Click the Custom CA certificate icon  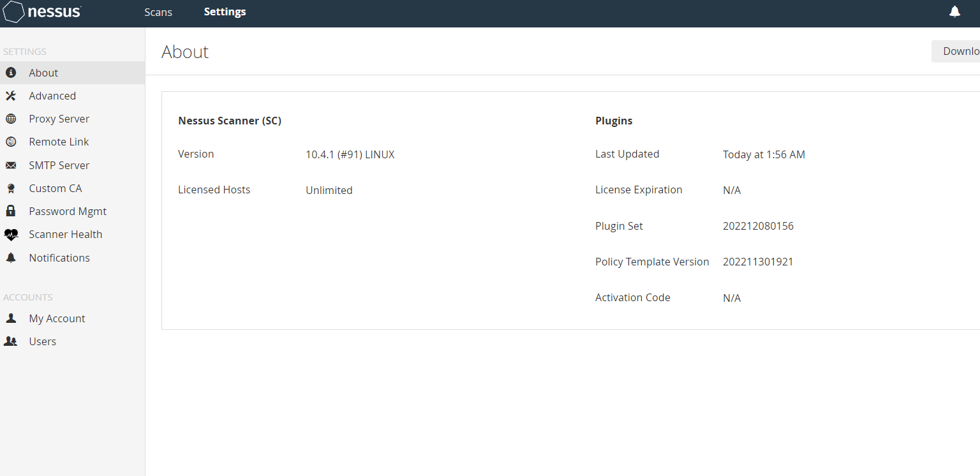click(x=11, y=188)
